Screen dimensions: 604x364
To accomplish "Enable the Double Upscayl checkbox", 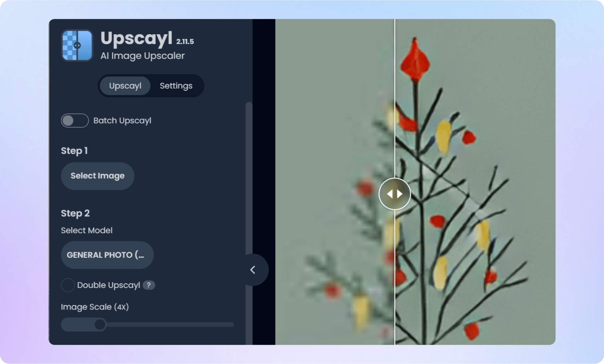I will 68,285.
